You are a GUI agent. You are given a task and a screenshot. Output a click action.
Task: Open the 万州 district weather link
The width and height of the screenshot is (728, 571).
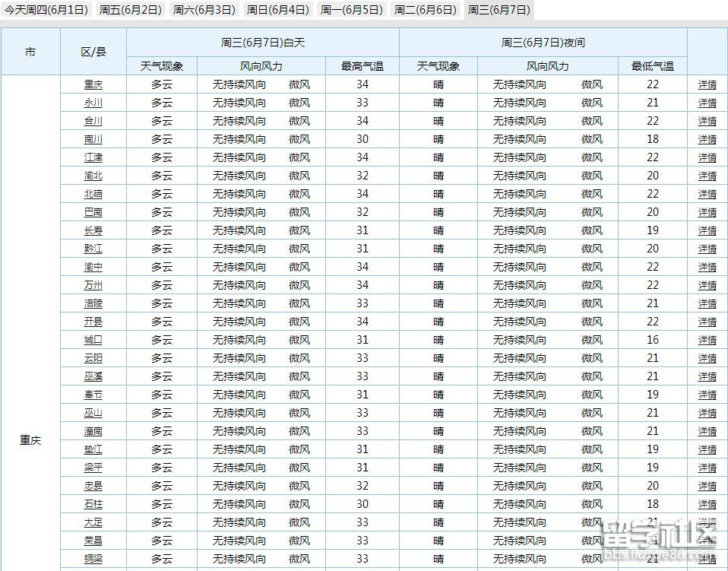93,285
